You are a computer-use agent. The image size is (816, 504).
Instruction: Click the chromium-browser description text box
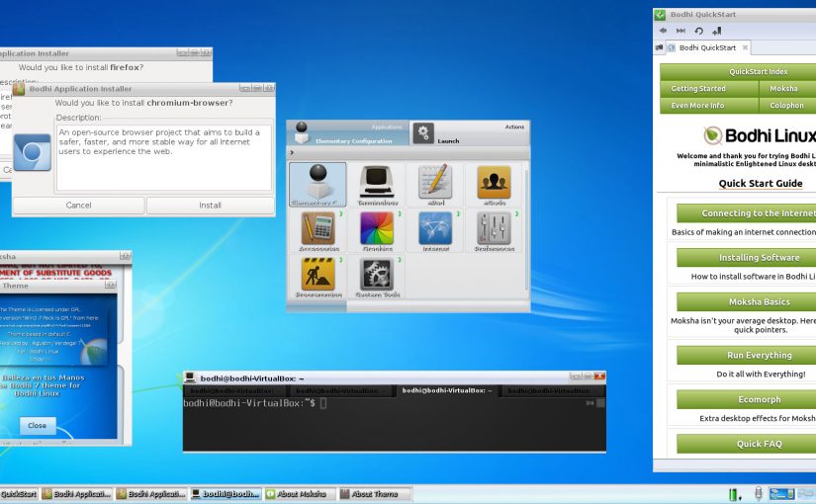coord(164,157)
